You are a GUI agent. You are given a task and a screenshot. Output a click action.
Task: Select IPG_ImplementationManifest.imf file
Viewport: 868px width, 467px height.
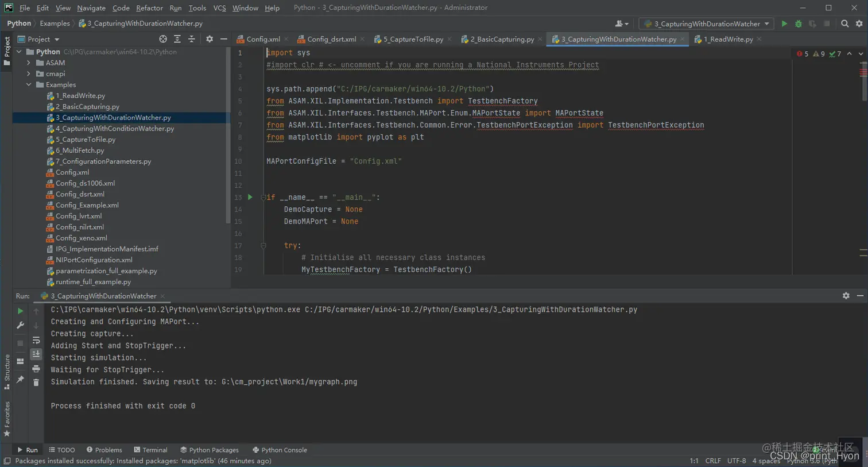pyautogui.click(x=107, y=249)
